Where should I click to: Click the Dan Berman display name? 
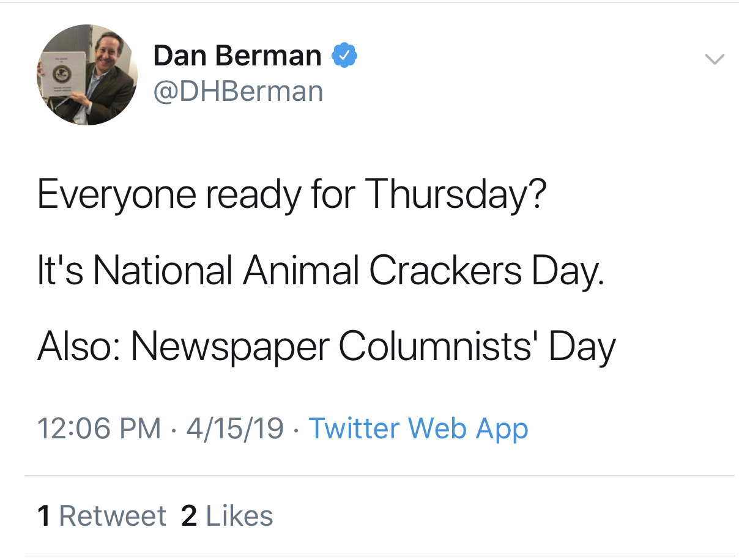coord(237,56)
